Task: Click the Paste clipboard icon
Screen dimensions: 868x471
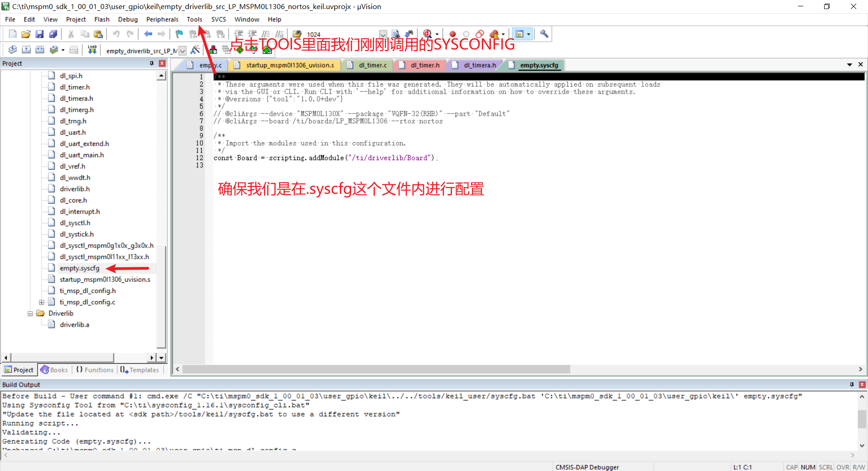Action: (98, 34)
